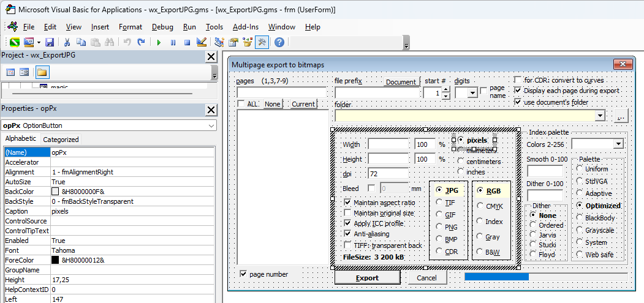The height and width of the screenshot is (303, 644).
Task: Click the Run Sub/UserForm play icon
Action: click(159, 42)
